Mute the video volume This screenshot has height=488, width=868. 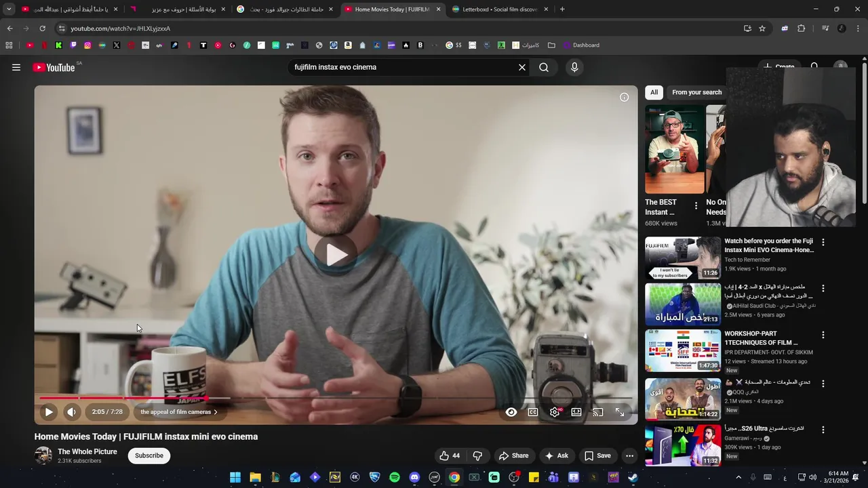[72, 411]
